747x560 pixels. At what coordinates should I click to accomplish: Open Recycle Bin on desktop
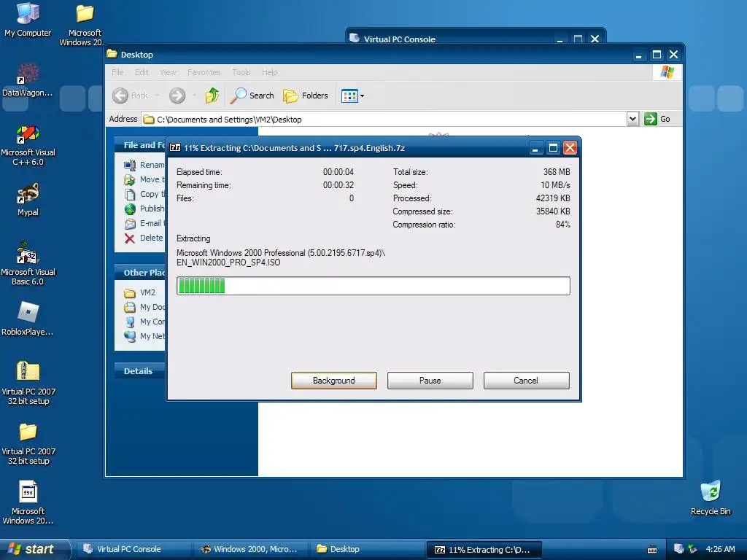click(x=711, y=497)
